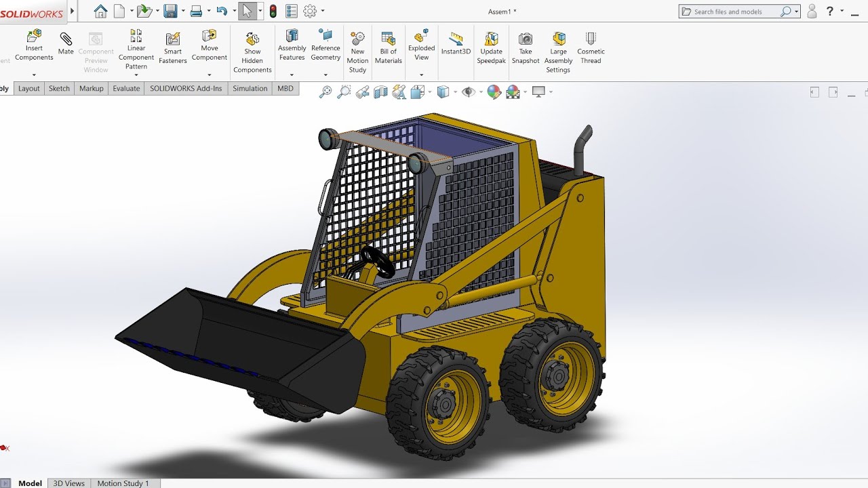
Task: Open an existing file
Action: tap(144, 11)
